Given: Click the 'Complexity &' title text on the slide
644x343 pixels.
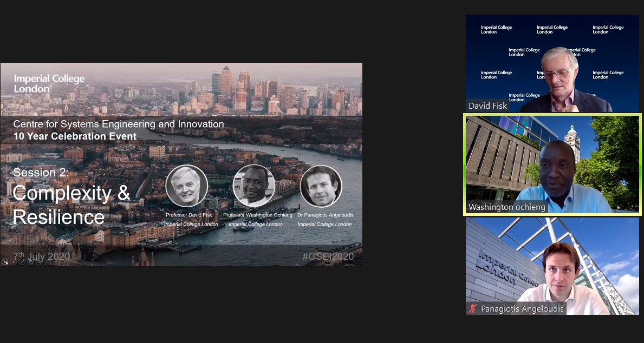Looking at the screenshot, I should coord(71,193).
